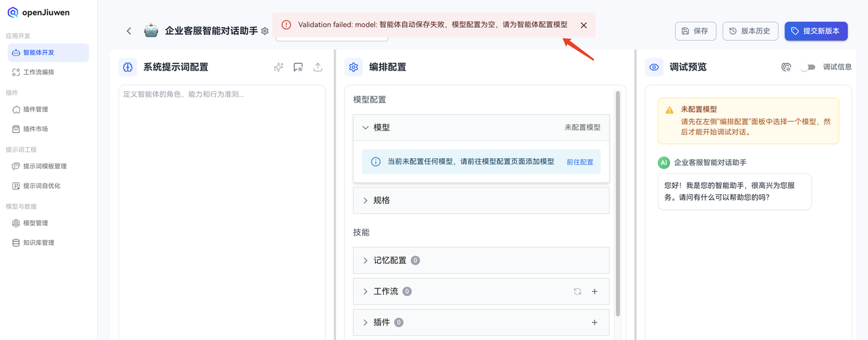The height and width of the screenshot is (340, 868).
Task: Click the 未配置模型 status text
Action: [x=583, y=128]
